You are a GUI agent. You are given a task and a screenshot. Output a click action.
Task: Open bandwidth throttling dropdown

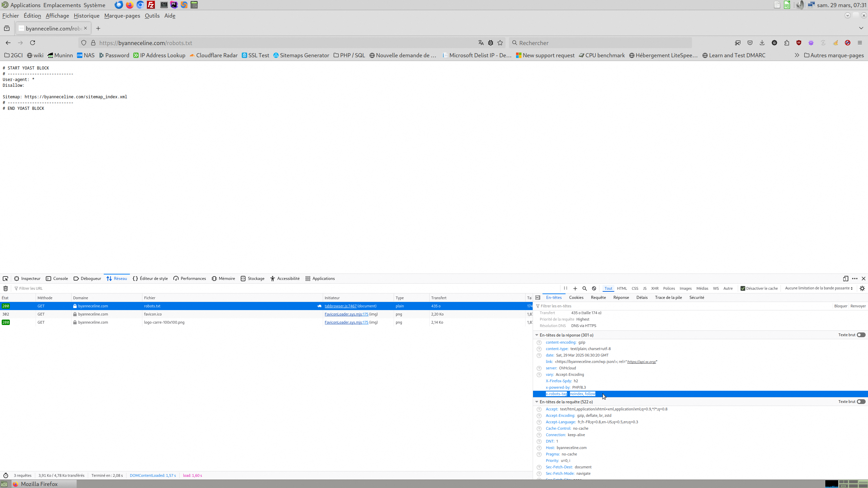818,288
